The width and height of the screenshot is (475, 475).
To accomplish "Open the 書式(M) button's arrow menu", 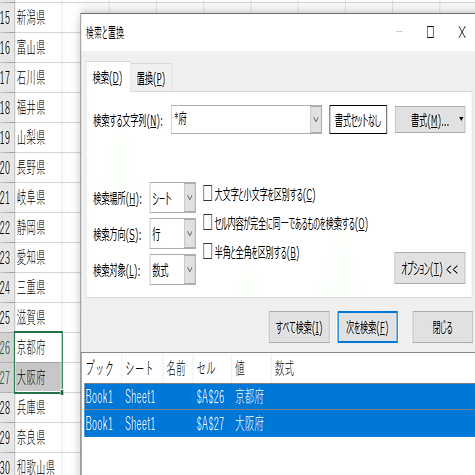I will coord(461,119).
